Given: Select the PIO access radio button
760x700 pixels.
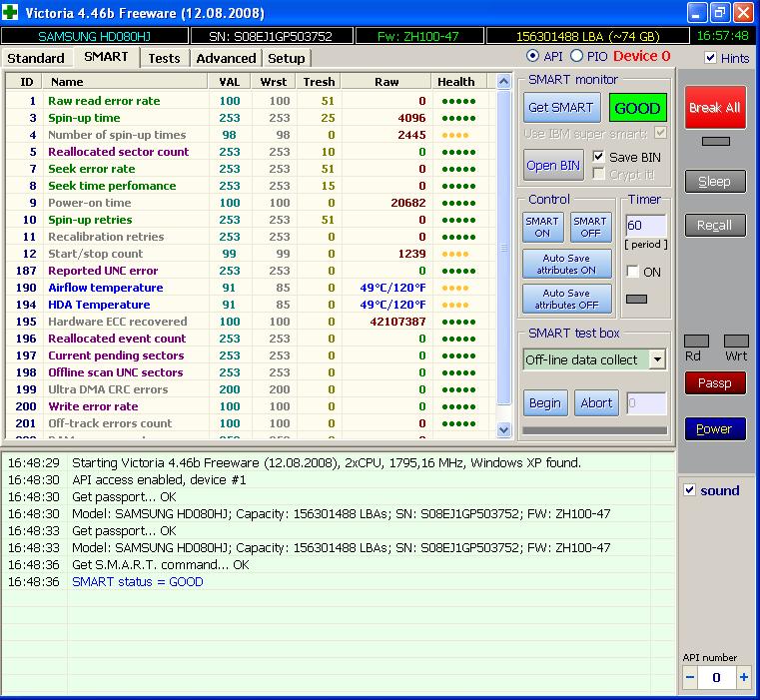Looking at the screenshot, I should tap(576, 56).
